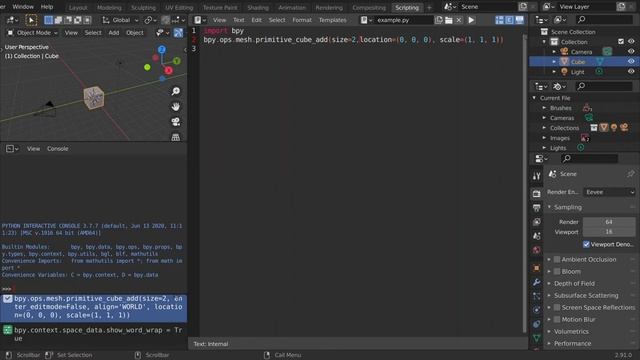Open the Modifier properties wrench icon
640x360 pixels.
pyautogui.click(x=536, y=282)
